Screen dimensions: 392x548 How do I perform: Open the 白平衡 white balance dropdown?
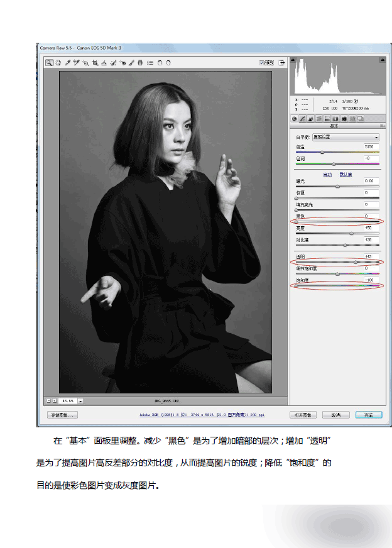[x=345, y=137]
